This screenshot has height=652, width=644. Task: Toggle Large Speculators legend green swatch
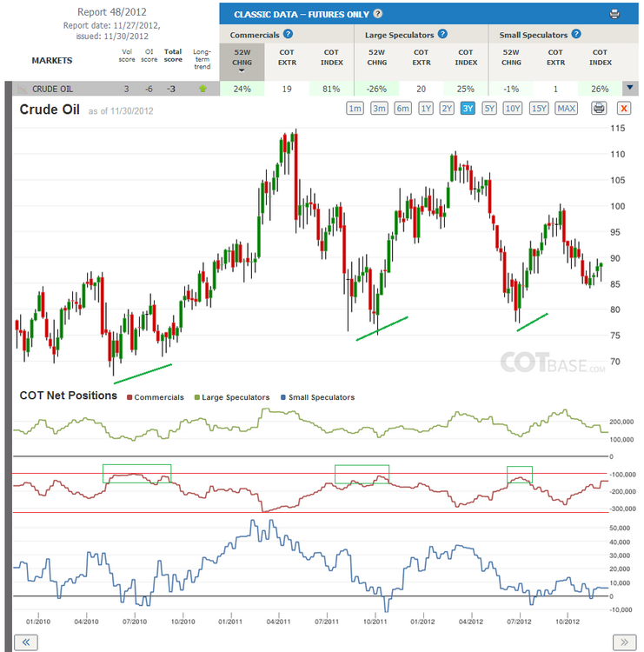197,397
